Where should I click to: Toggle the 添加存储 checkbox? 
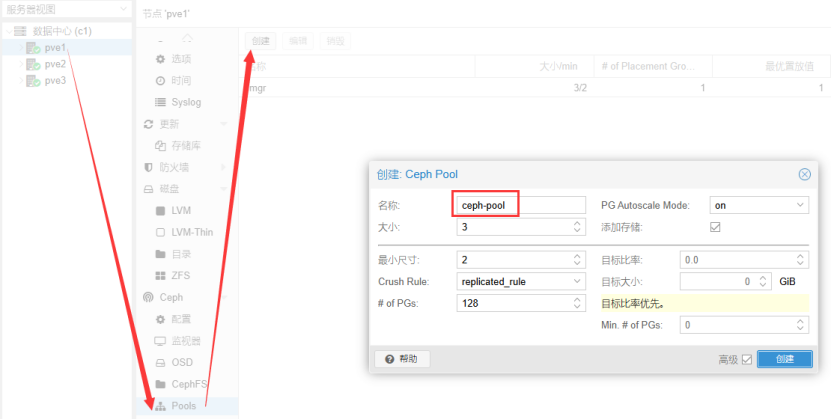pyautogui.click(x=715, y=228)
